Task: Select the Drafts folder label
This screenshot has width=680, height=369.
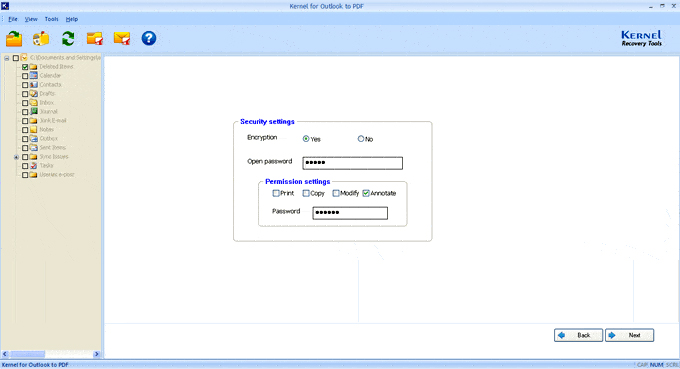Action: click(x=47, y=94)
